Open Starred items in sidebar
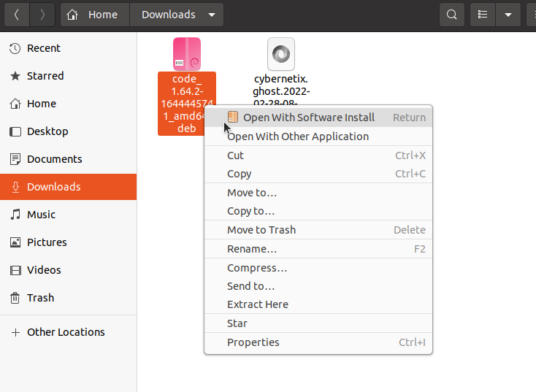Viewport: 536px width, 392px height. pyautogui.click(x=45, y=76)
